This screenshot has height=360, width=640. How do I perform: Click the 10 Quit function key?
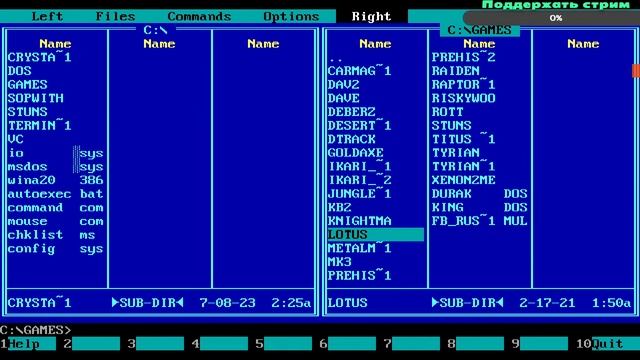608,344
